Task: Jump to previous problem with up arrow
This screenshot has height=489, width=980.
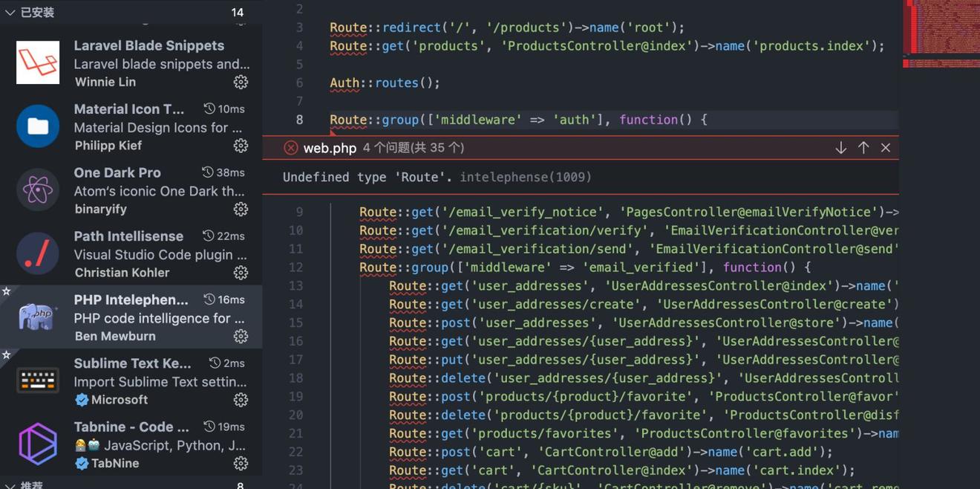Action: tap(863, 148)
